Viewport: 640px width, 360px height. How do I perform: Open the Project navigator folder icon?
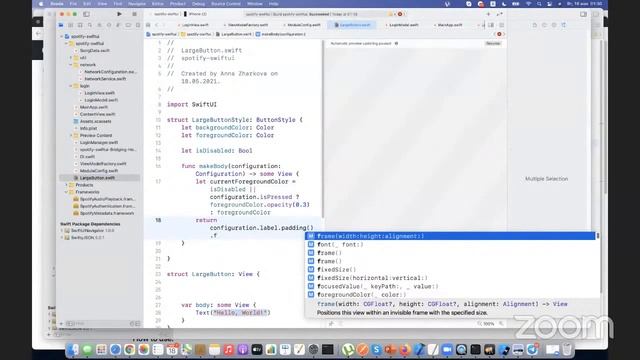coord(61,25)
